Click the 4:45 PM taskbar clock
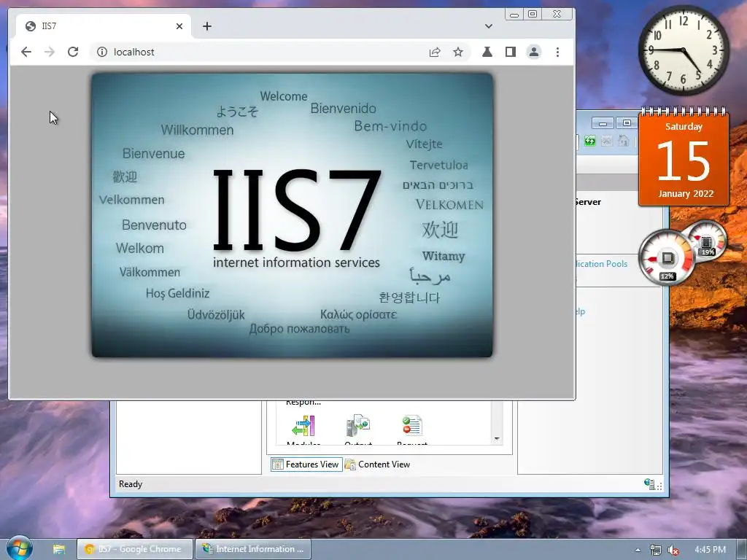 (x=710, y=550)
